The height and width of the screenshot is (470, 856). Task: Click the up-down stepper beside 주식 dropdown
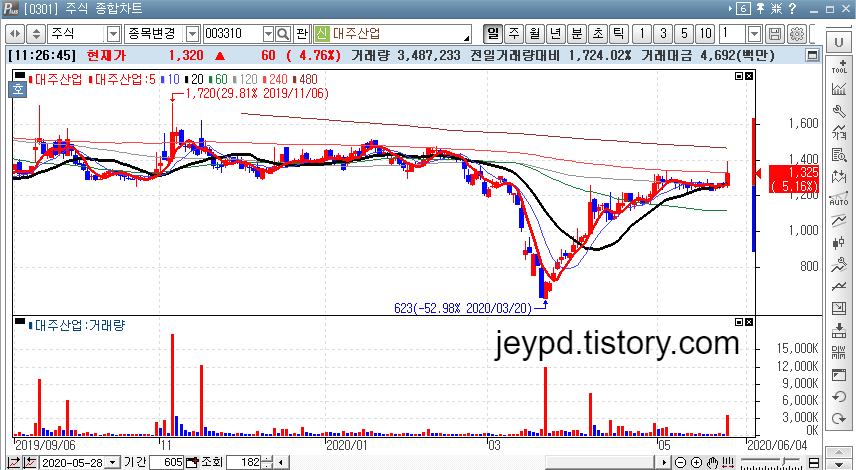pos(36,34)
